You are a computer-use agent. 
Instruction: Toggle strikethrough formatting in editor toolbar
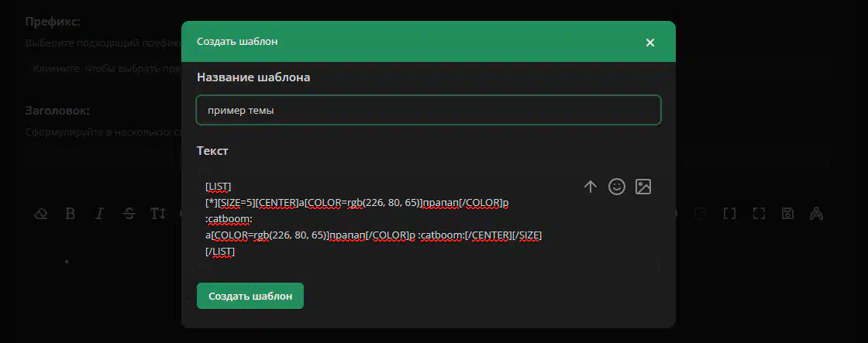pyautogui.click(x=128, y=214)
